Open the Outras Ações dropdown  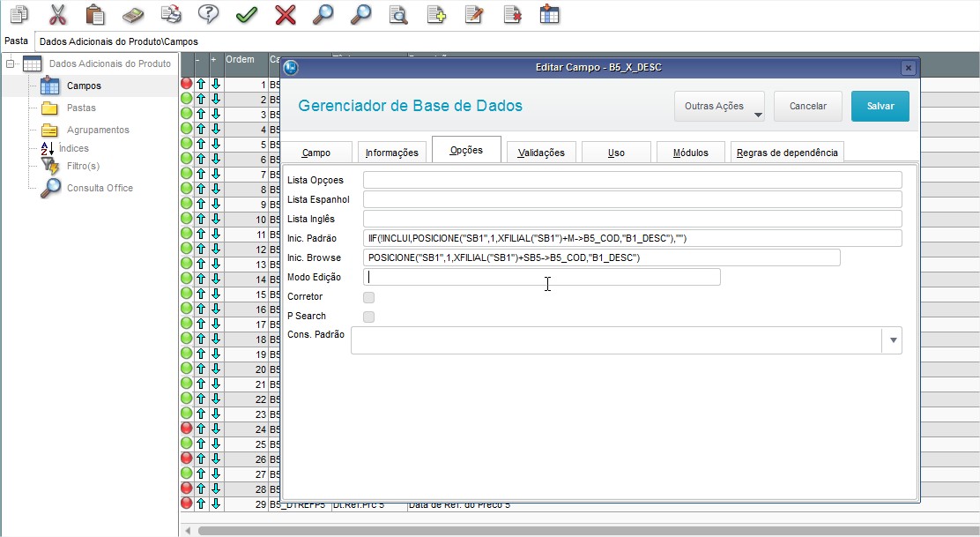719,107
